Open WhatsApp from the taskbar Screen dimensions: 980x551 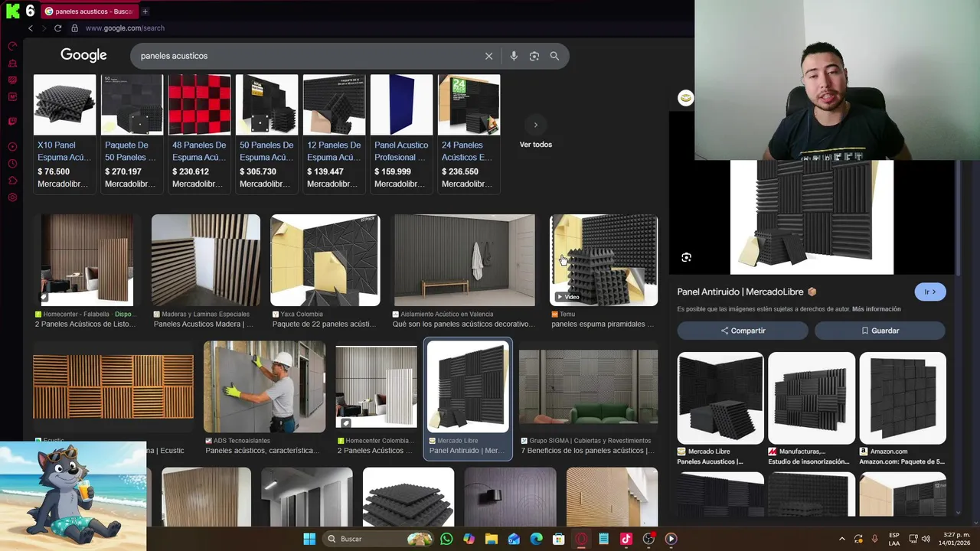(x=446, y=539)
